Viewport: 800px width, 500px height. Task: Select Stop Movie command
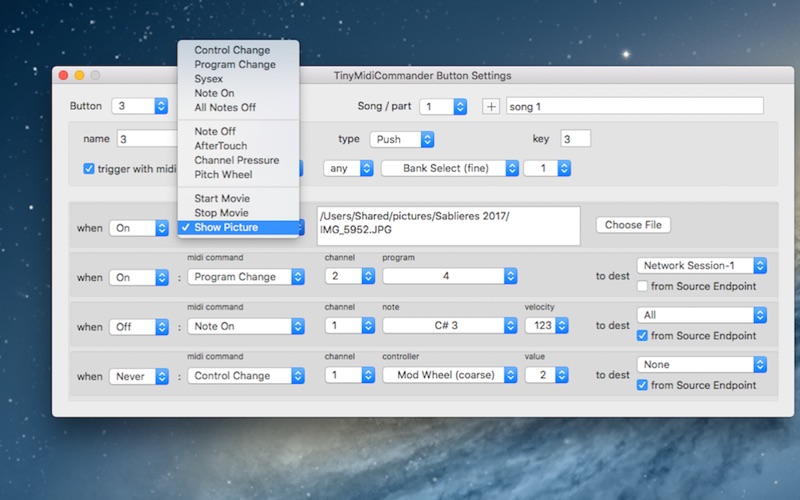(238, 212)
